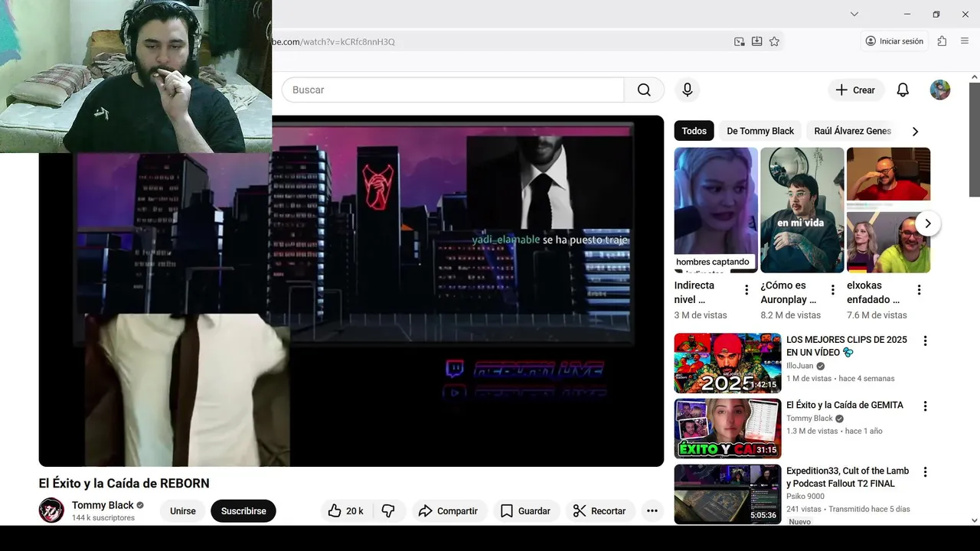Screen dimensions: 980x551
Task: Click the picture-in-picture icon in address bar
Action: (739, 41)
